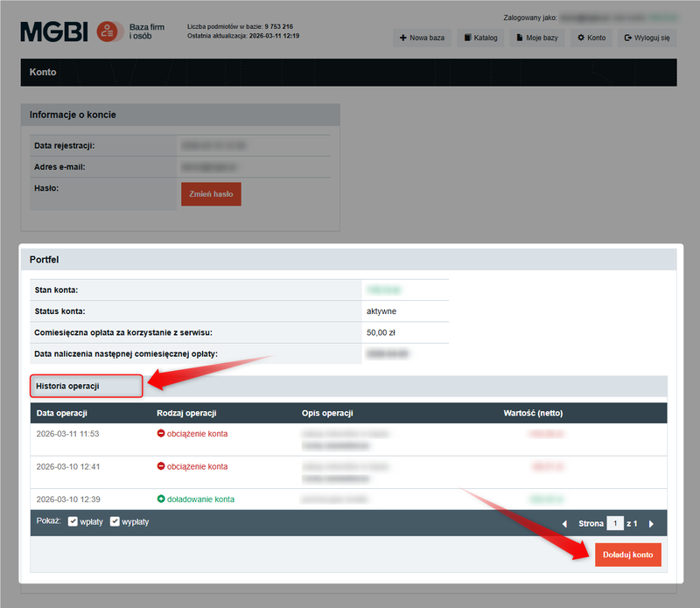Viewport: 700px width, 608px height.
Task: Click the plus icon on 'Nowa baza'
Action: pyautogui.click(x=402, y=38)
